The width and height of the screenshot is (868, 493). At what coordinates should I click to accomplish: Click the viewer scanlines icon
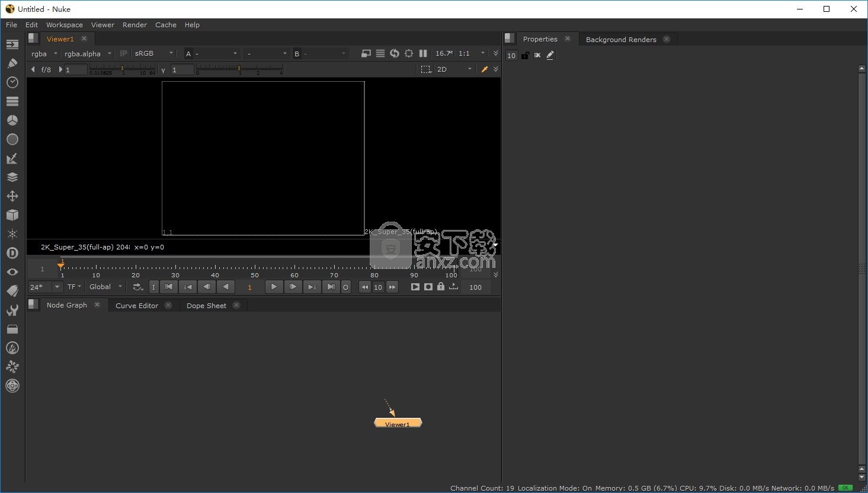(380, 53)
